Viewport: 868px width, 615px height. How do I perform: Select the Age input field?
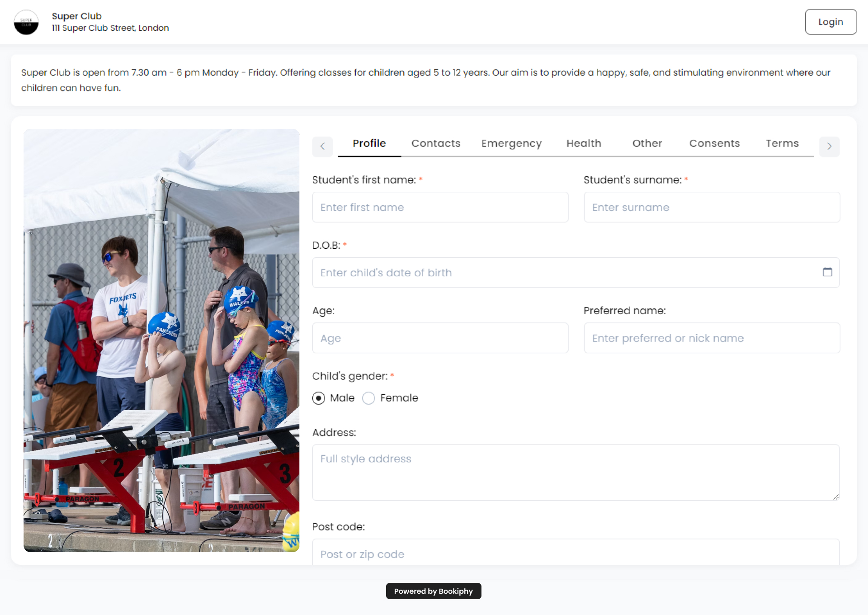tap(440, 338)
